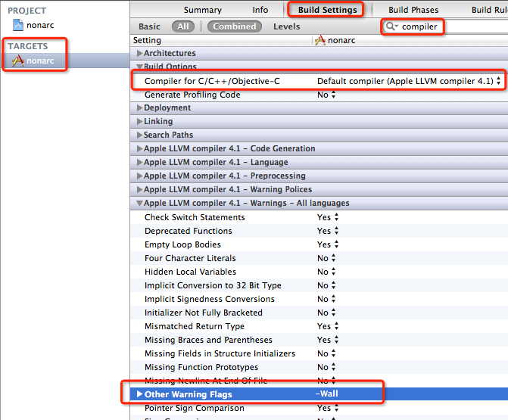Switch to the Build Settings tab

click(326, 10)
